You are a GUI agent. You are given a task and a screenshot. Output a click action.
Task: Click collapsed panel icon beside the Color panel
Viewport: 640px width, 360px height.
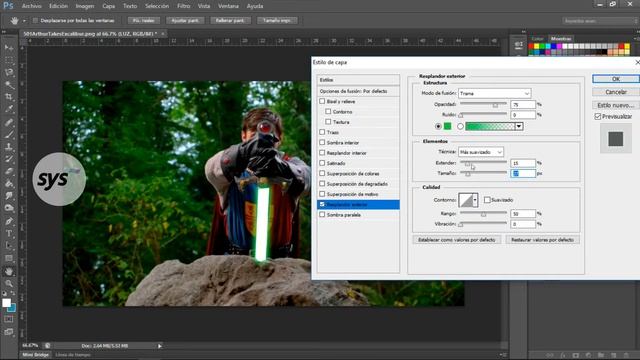point(518,45)
